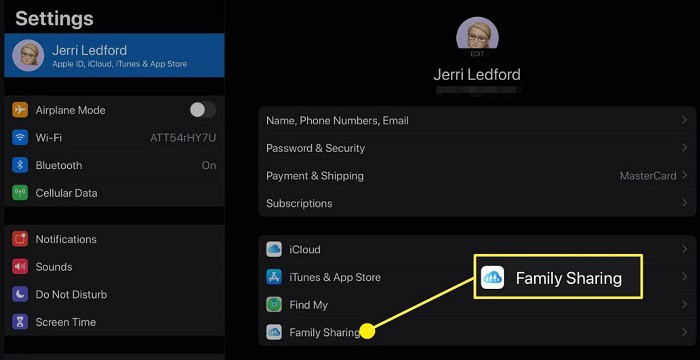Viewport: 700px width, 360px height.
Task: Tap the Wi-Fi network name ATT54rHY7U
Action: click(x=183, y=138)
